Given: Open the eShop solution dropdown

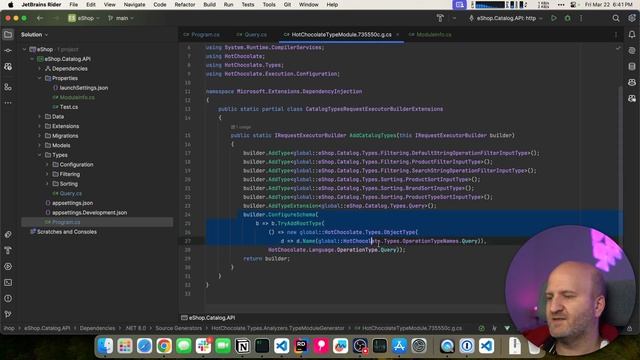Looking at the screenshot, I should [x=84, y=18].
